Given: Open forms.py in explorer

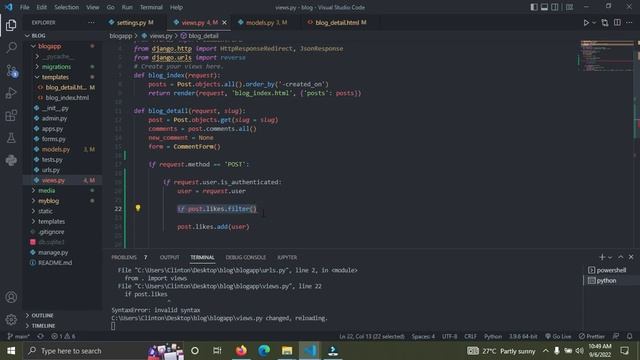Looking at the screenshot, I should 53,139.
